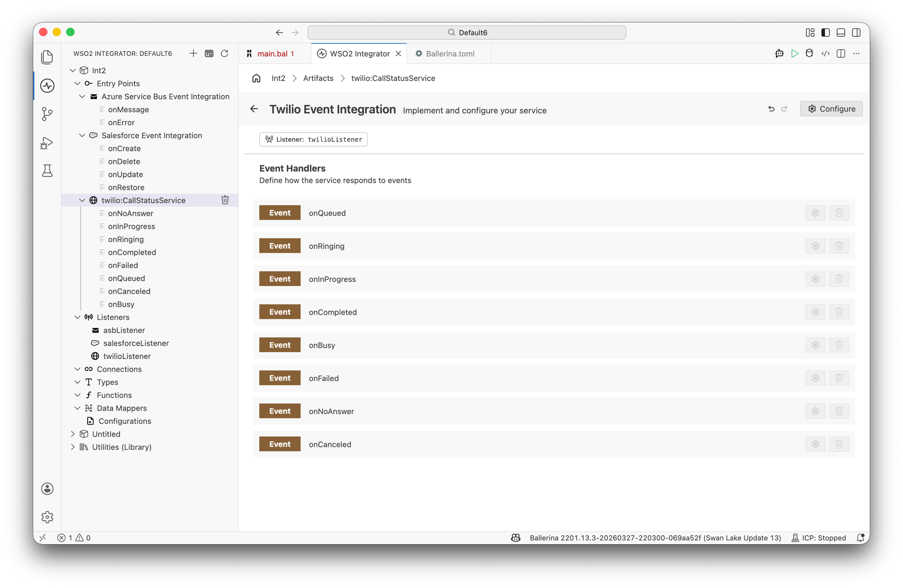Collapse the Listeners section
This screenshot has width=903, height=588.
tap(78, 317)
